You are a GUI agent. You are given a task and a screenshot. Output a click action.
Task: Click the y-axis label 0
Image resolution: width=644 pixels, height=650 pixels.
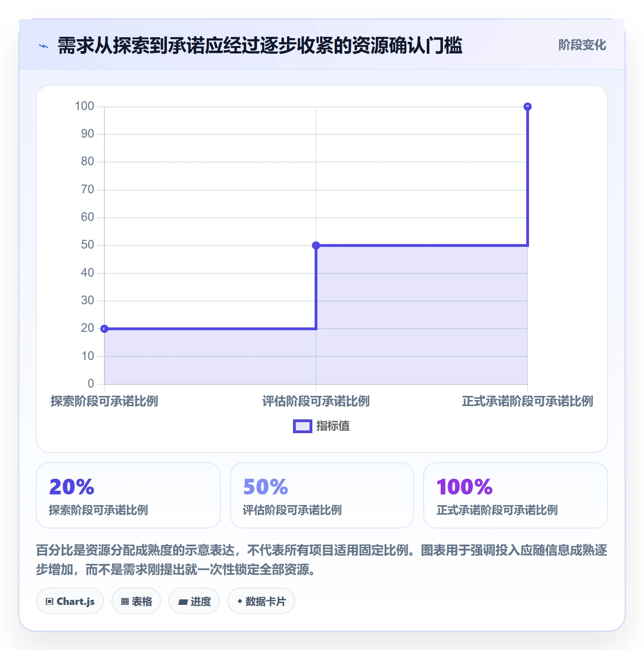pos(91,383)
